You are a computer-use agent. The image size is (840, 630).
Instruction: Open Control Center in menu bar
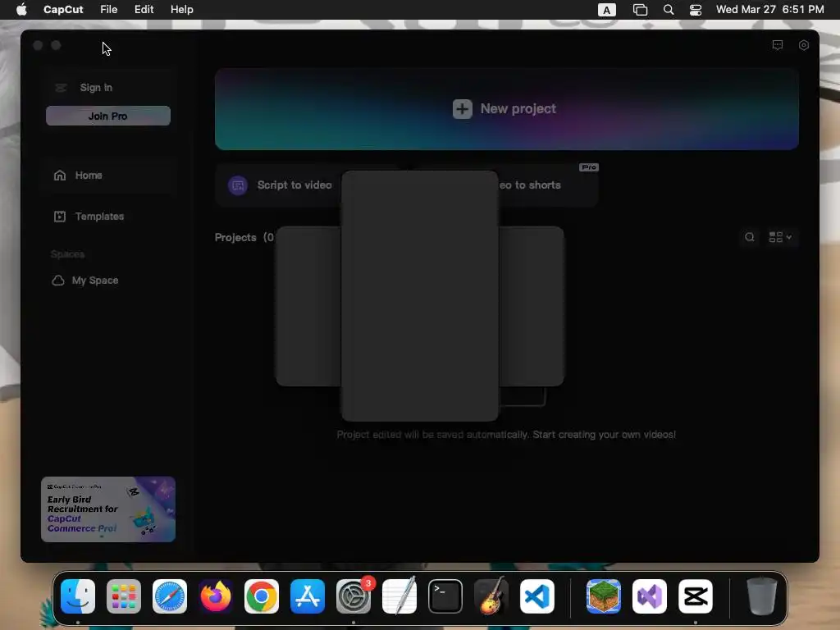point(696,10)
